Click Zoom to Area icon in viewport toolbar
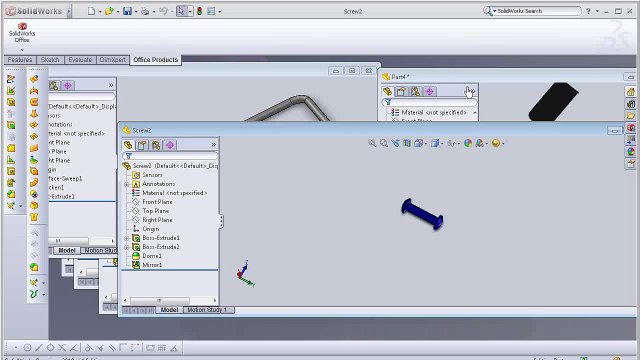Image resolution: width=640 pixels, height=360 pixels. pyautogui.click(x=384, y=143)
